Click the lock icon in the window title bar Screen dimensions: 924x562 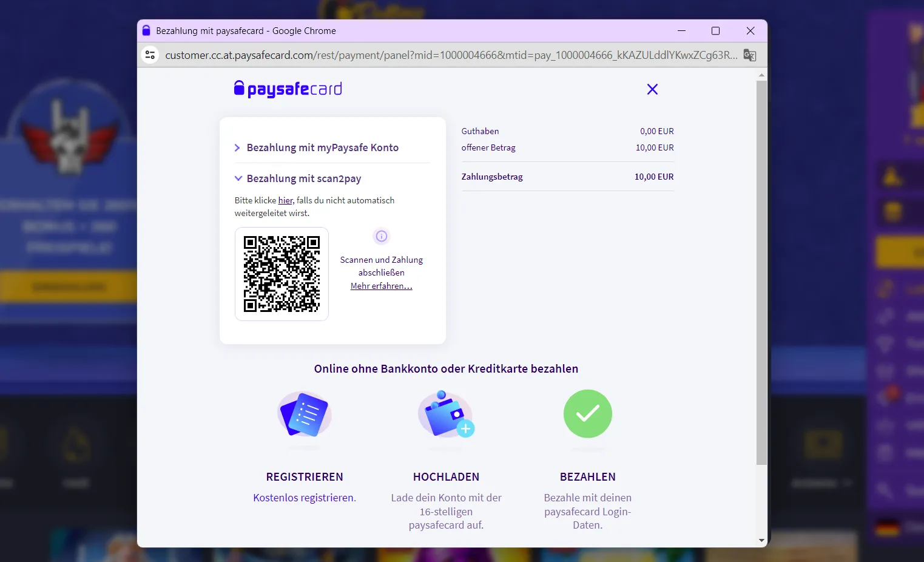pos(146,30)
